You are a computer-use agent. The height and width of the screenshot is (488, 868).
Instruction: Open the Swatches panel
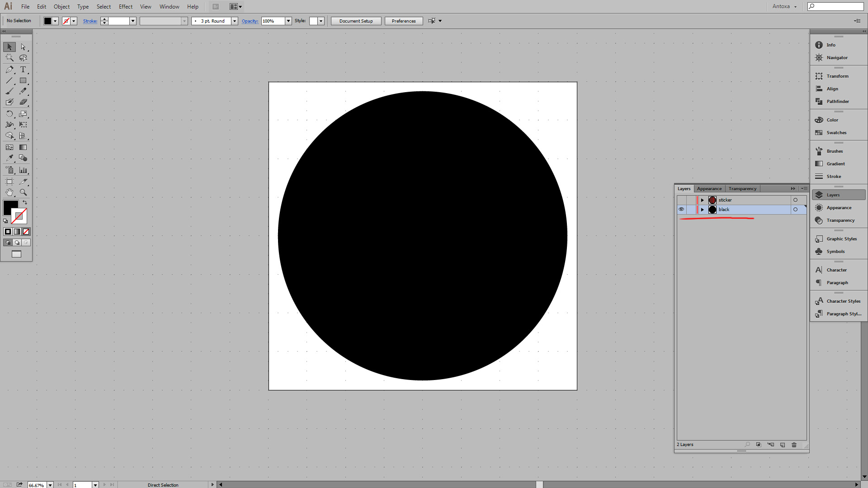pyautogui.click(x=836, y=133)
